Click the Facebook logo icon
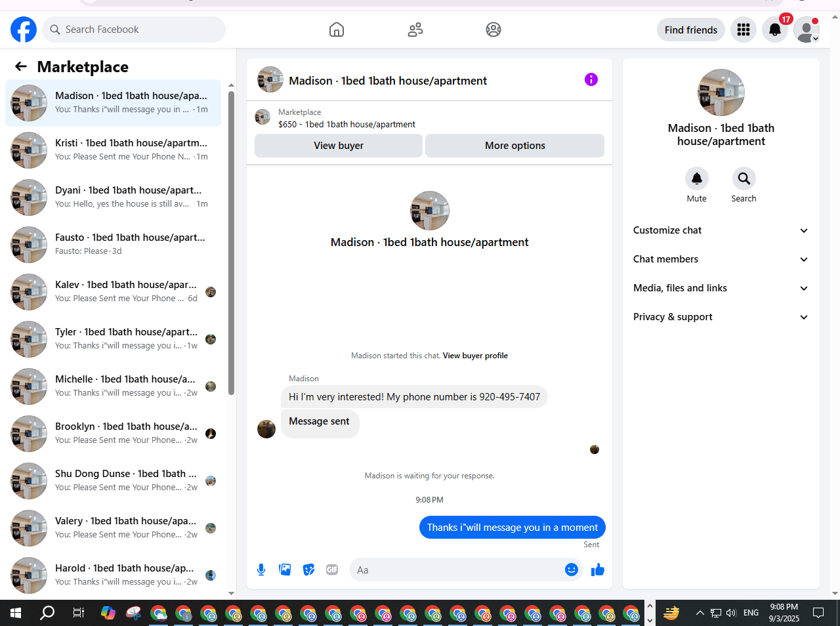Screen dimensions: 840x626 [24, 30]
